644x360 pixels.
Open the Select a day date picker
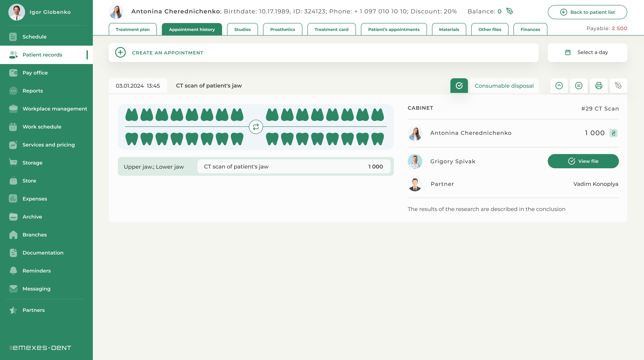tap(587, 53)
